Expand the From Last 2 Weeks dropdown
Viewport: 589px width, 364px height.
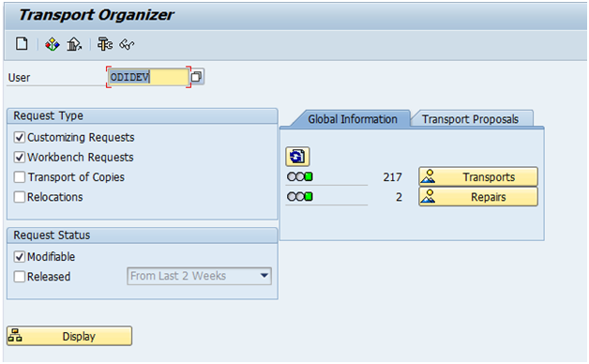coord(199,276)
